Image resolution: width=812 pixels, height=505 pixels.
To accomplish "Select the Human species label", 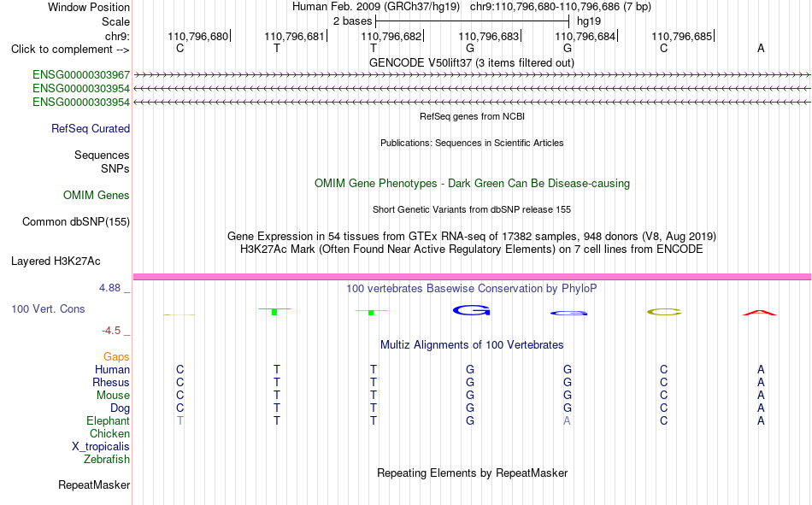I will coord(112,369).
